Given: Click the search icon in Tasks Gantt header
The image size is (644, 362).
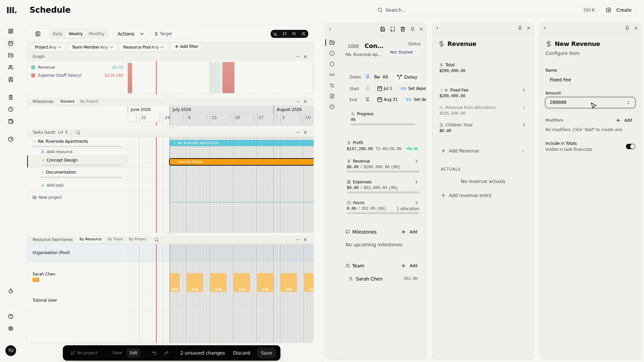Looking at the screenshot, I should click(x=78, y=132).
